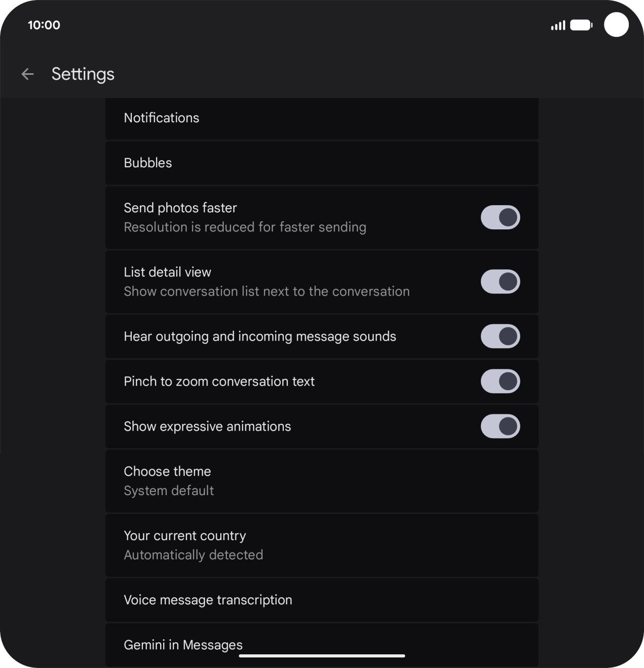Disable List detail view switch
Viewport: 644px width, 668px height.
[x=500, y=281]
